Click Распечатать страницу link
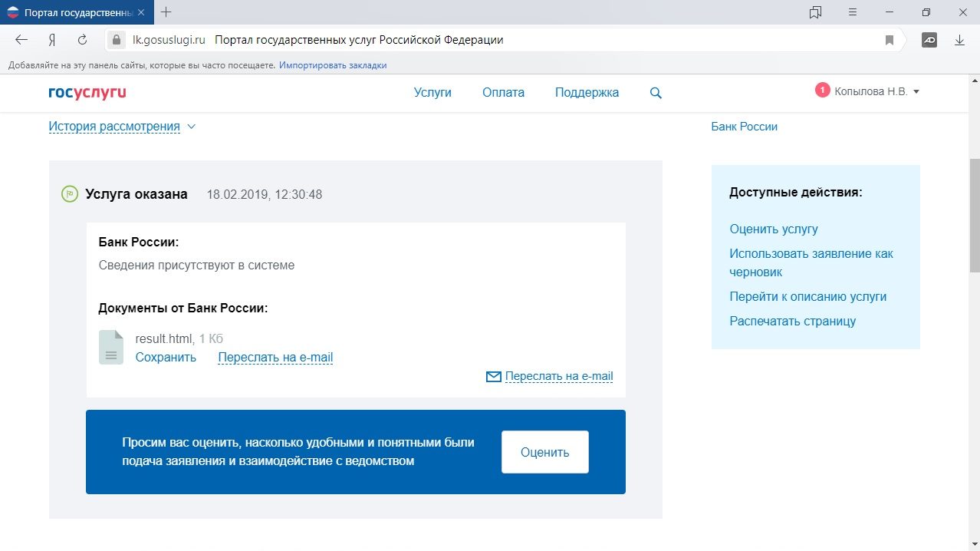 792,321
